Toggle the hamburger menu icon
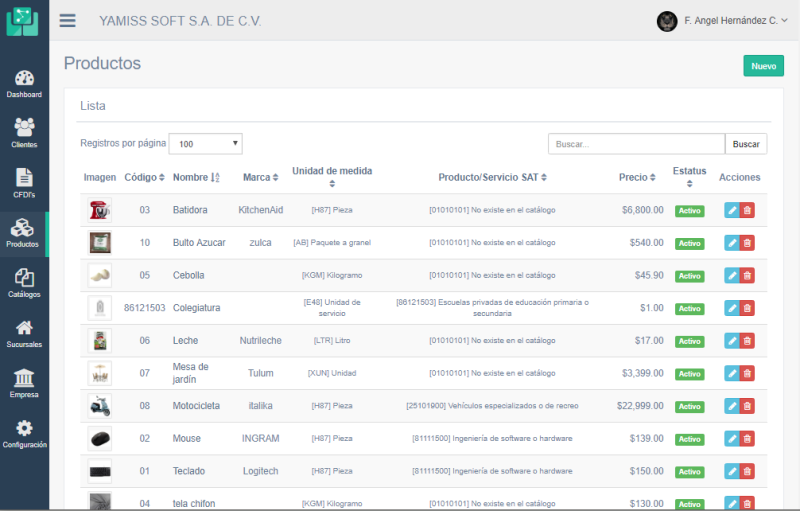The width and height of the screenshot is (800, 511). point(68,21)
